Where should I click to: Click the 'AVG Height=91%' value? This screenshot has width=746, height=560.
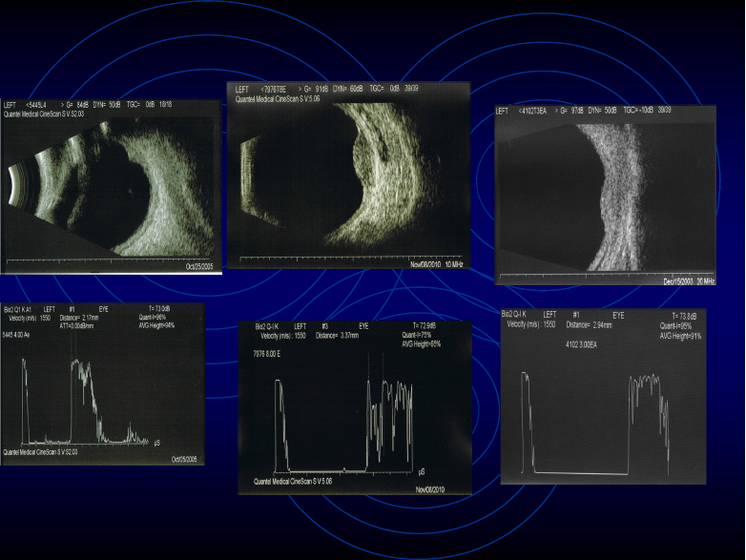point(680,336)
